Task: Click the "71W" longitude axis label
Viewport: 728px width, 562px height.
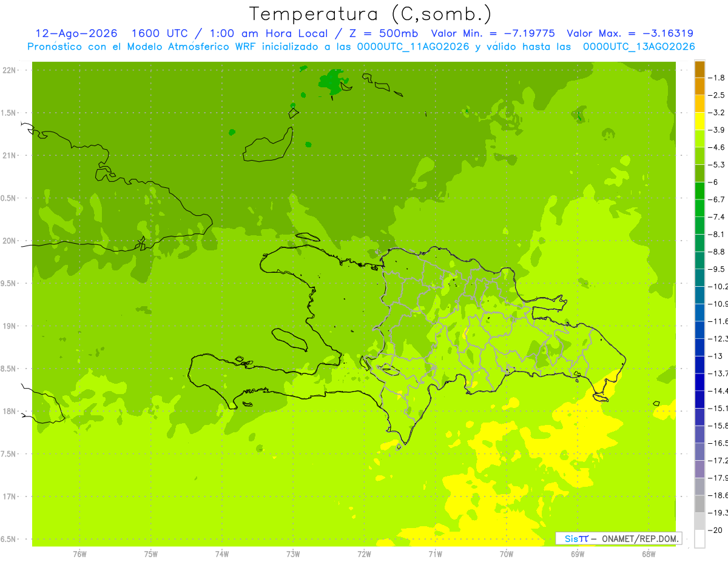Action: [x=435, y=554]
